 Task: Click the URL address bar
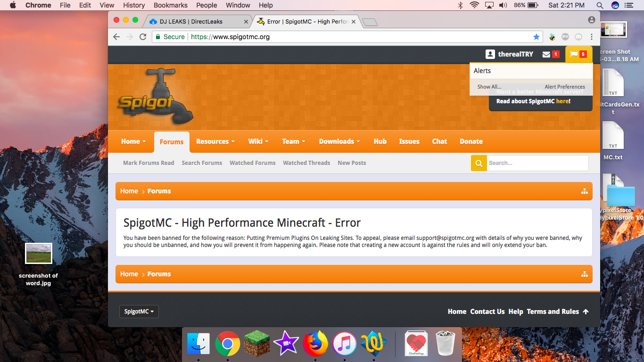point(347,37)
